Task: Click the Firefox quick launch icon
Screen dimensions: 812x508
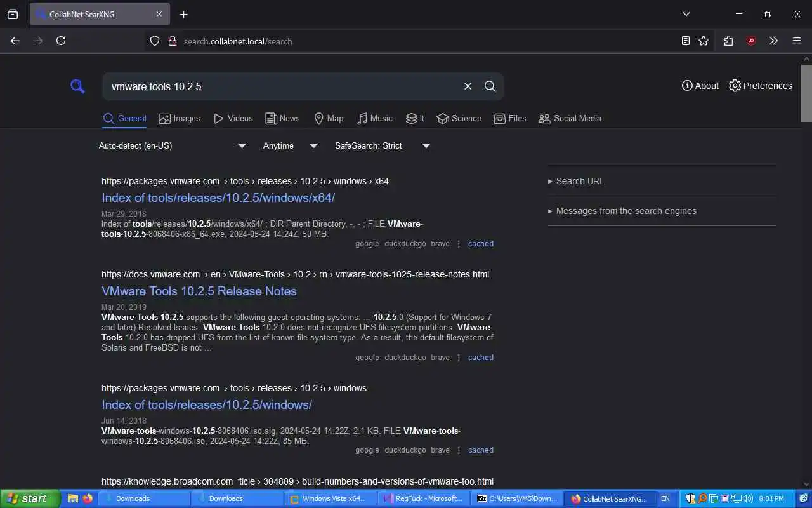Action: [x=88, y=498]
